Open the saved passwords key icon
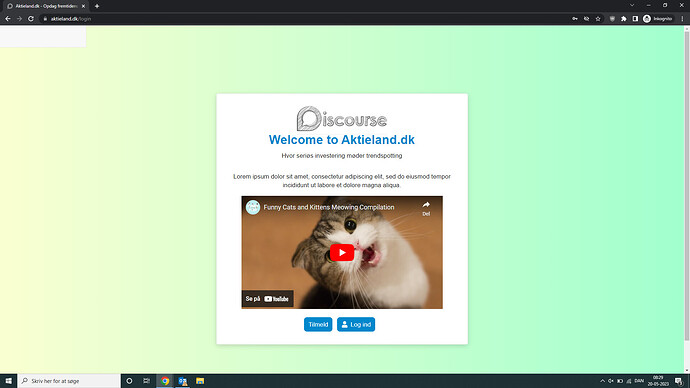The height and width of the screenshot is (388, 690). pyautogui.click(x=575, y=18)
